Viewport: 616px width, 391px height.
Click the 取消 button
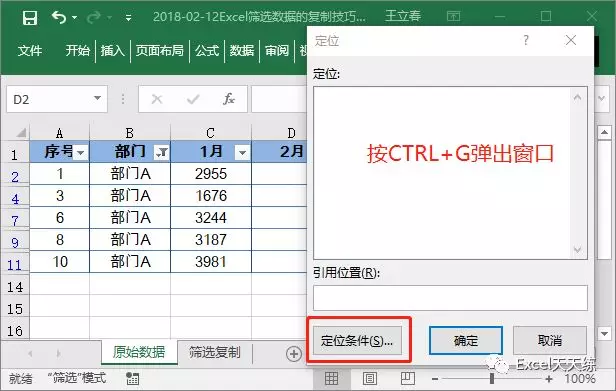click(x=550, y=340)
